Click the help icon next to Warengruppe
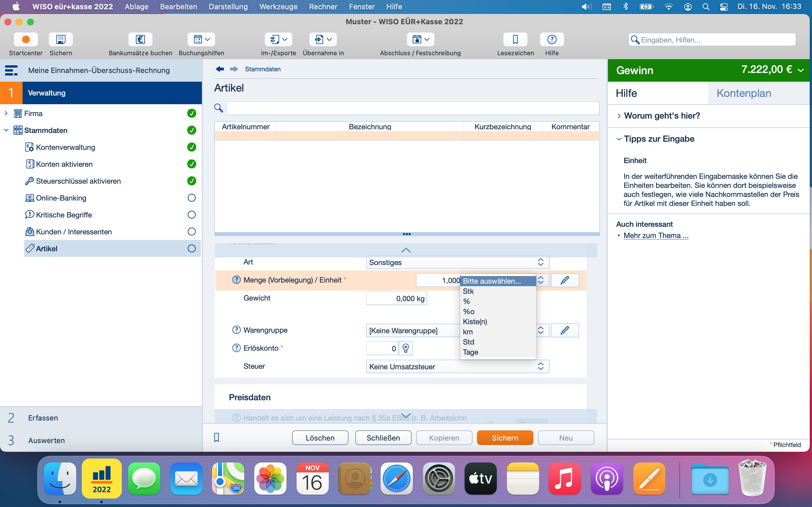Image resolution: width=812 pixels, height=507 pixels. pyautogui.click(x=236, y=330)
